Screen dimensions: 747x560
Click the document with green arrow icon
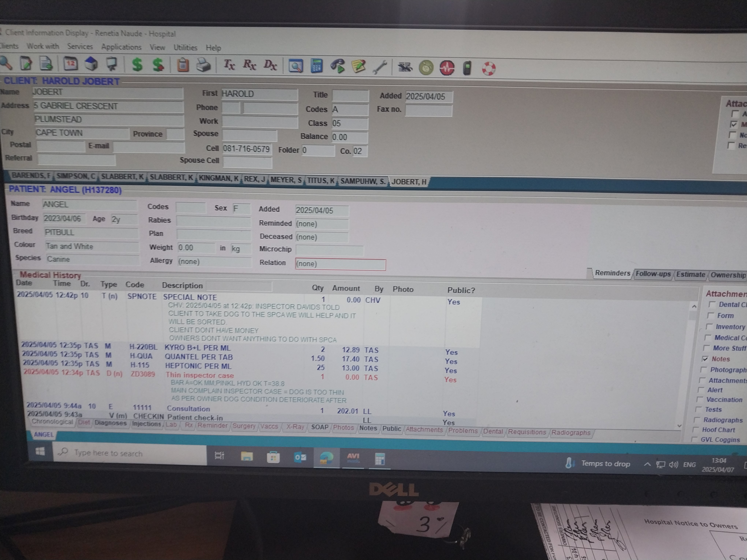[46, 64]
